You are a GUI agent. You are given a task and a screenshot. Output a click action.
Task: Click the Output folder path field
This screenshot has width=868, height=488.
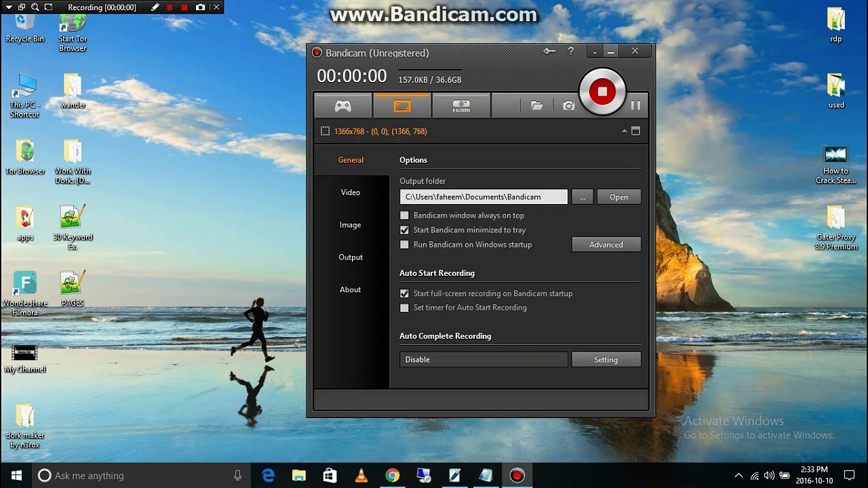pyautogui.click(x=484, y=197)
